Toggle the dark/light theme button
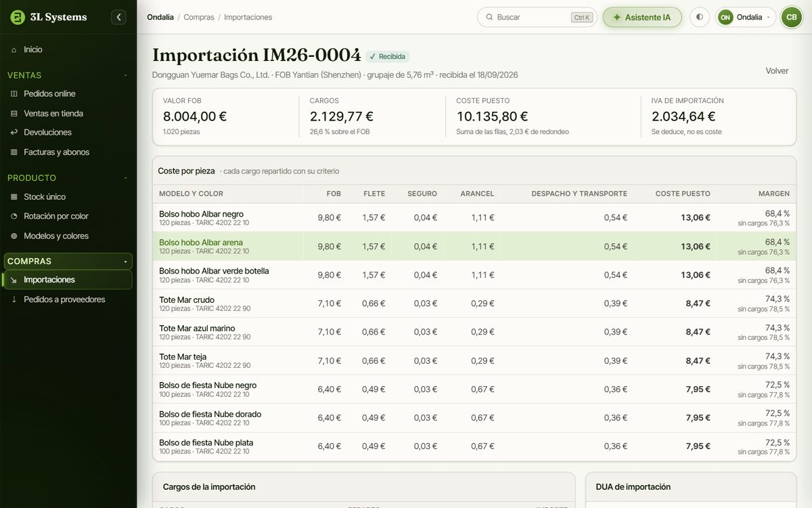 (x=699, y=17)
